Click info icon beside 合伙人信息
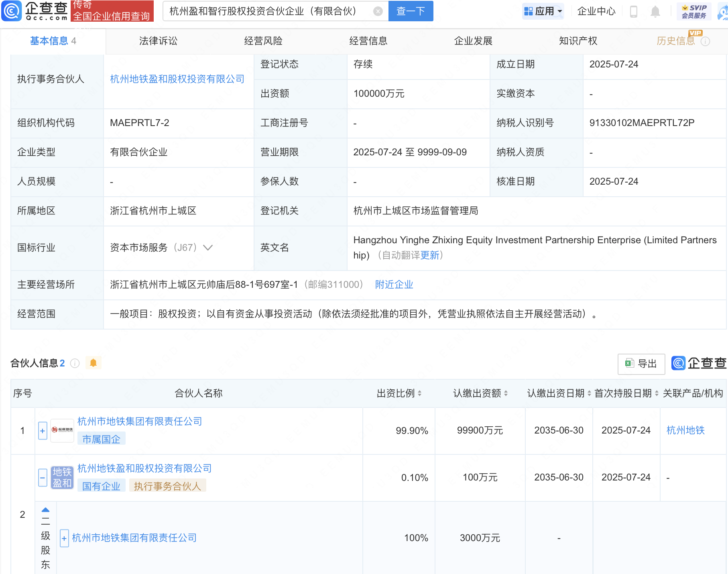Screen dimensions: 728x574 coord(75,363)
